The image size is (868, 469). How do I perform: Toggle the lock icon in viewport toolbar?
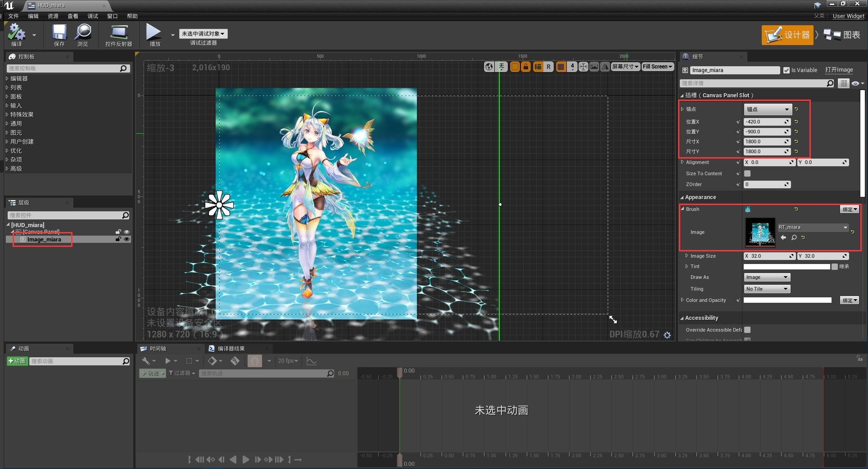(x=525, y=67)
